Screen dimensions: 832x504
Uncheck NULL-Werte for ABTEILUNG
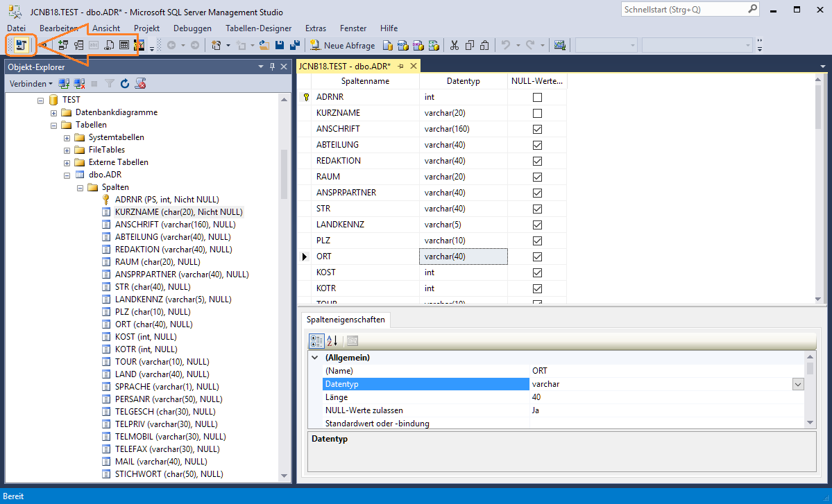click(537, 145)
